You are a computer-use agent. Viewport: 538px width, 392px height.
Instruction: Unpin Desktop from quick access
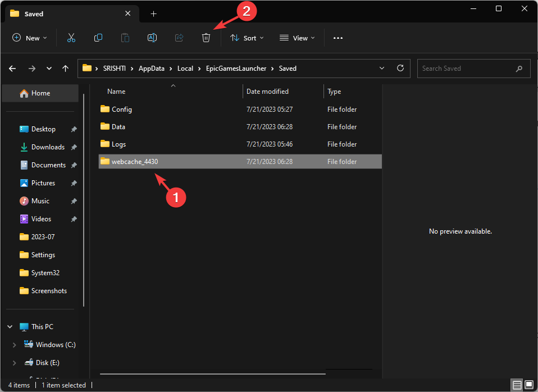pos(74,129)
